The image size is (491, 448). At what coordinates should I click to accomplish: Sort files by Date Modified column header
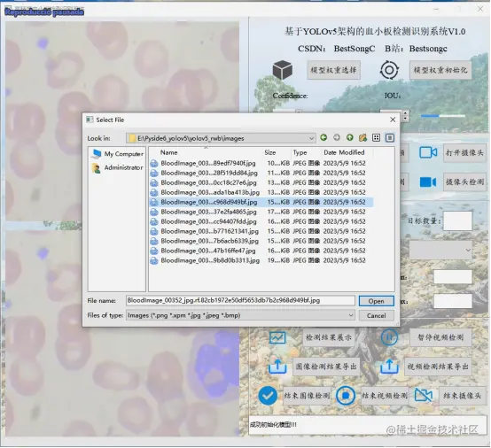point(344,152)
